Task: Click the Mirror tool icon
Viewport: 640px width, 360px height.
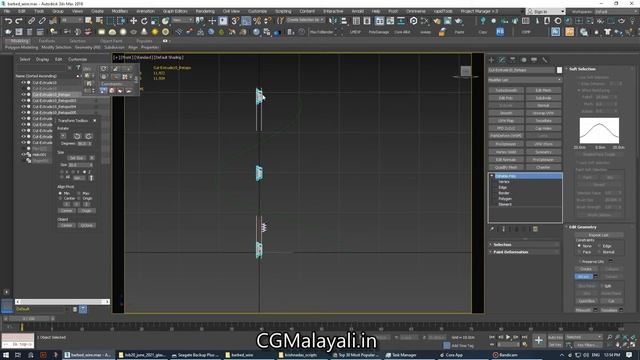Action: click(x=333, y=21)
